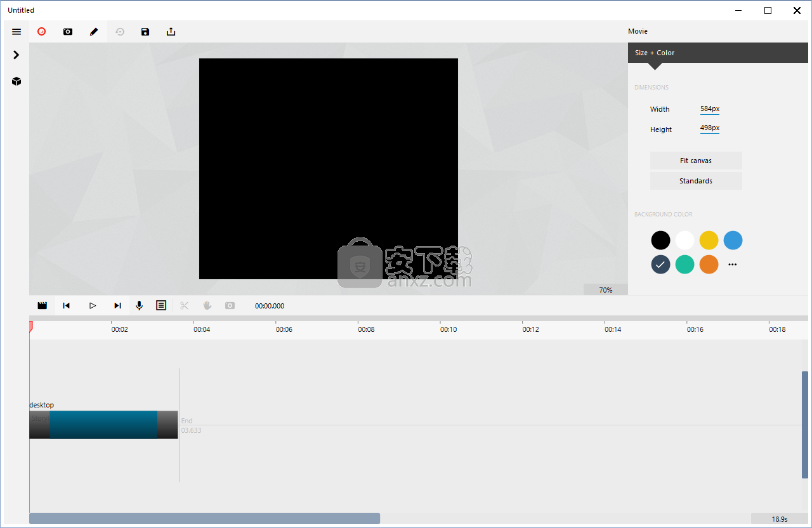
Task: Click the horizontal timeline scrollbar thumb
Action: (x=204, y=518)
